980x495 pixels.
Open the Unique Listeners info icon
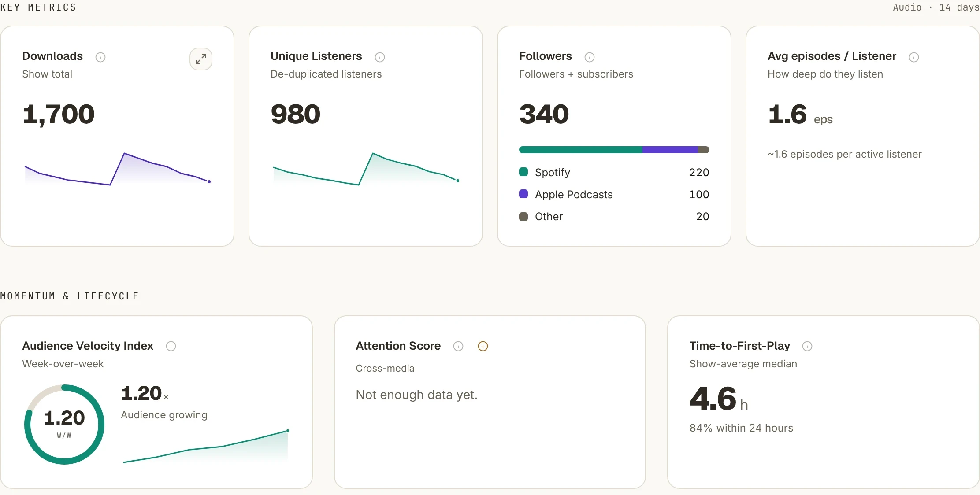(x=380, y=57)
